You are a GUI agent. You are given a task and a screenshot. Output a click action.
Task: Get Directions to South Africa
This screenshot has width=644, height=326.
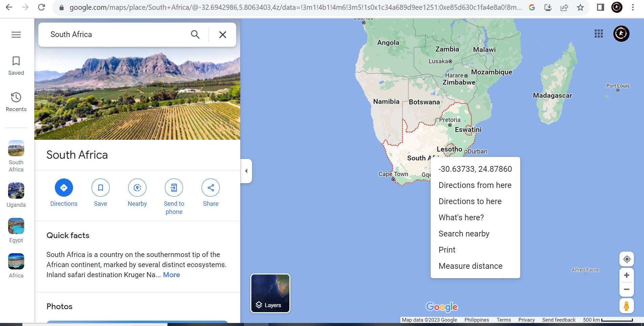(64, 193)
